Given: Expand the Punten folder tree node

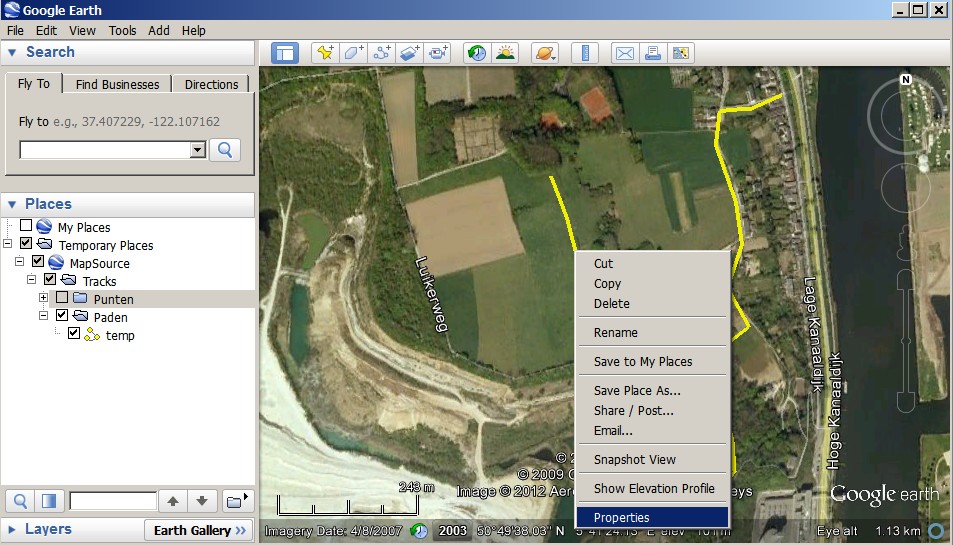Looking at the screenshot, I should (43, 298).
